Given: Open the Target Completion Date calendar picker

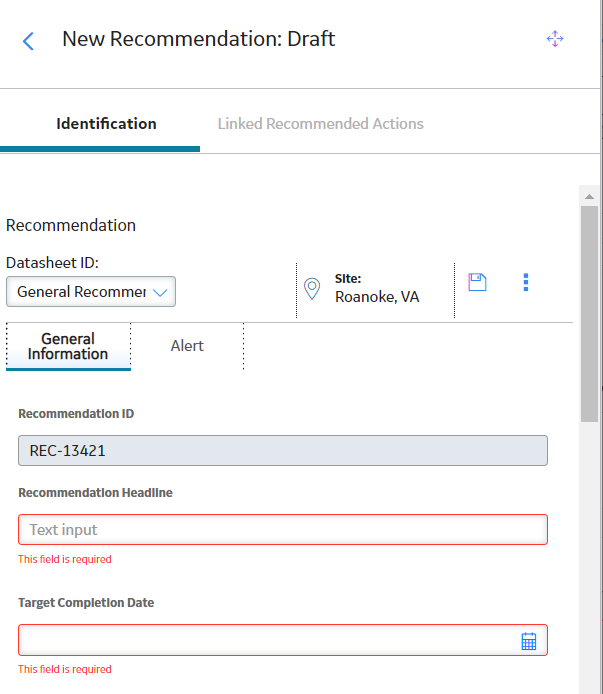Looking at the screenshot, I should 529,641.
